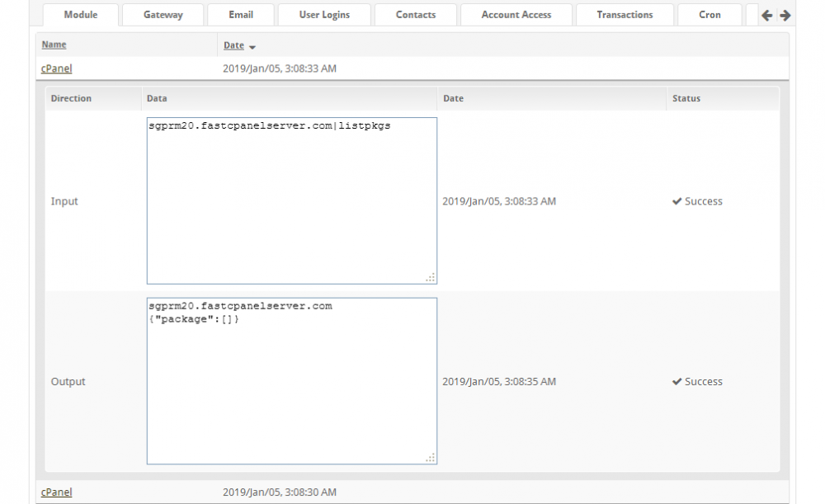The width and height of the screenshot is (825, 504).
Task: Sort logs by the Name column header
Action: tap(54, 45)
